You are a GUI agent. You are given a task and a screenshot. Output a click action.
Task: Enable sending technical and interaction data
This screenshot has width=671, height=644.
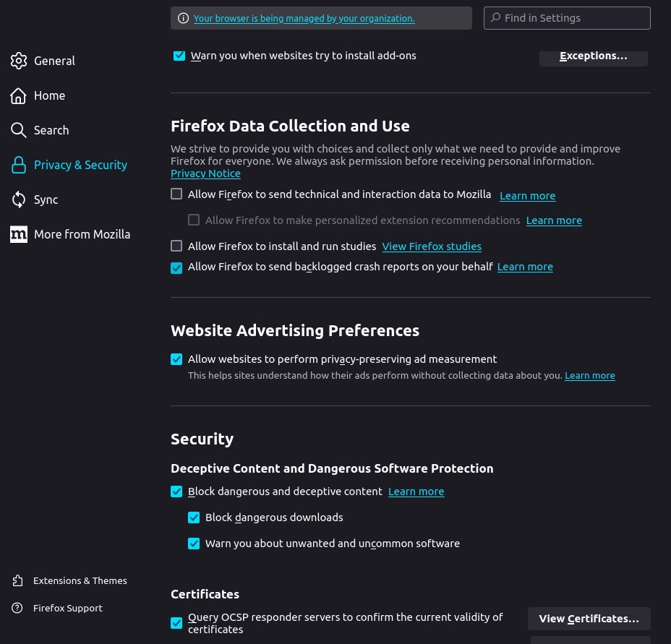(176, 194)
